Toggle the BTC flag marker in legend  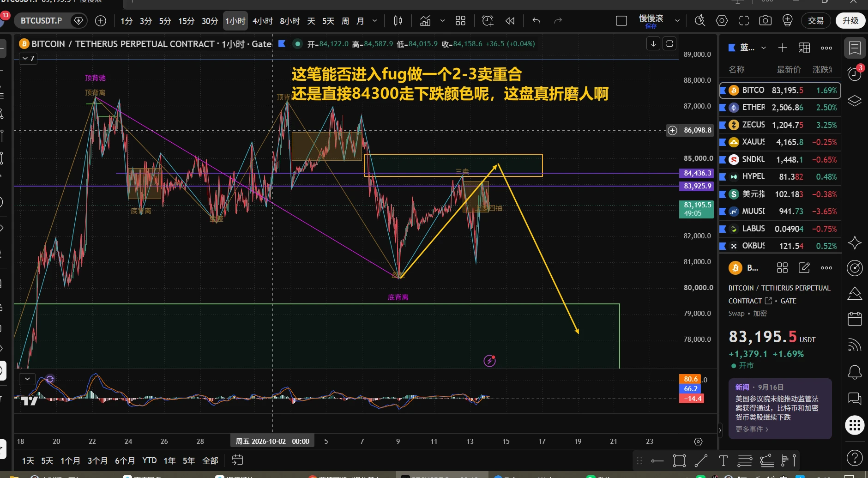(282, 44)
